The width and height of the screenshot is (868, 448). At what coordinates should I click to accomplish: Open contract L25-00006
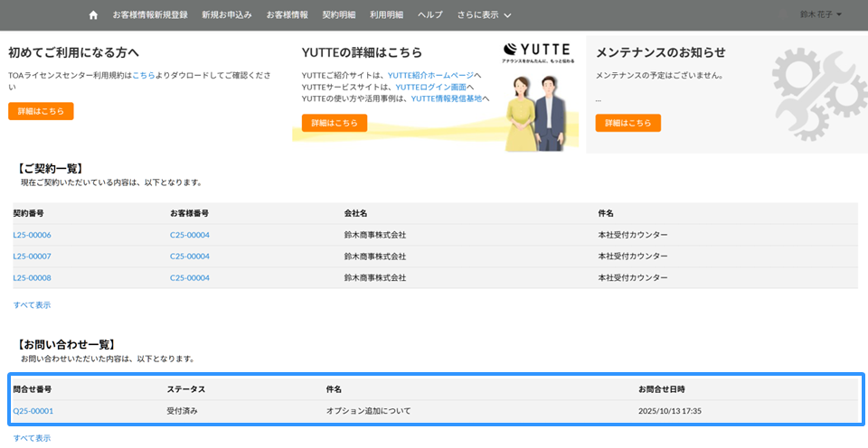click(x=32, y=235)
